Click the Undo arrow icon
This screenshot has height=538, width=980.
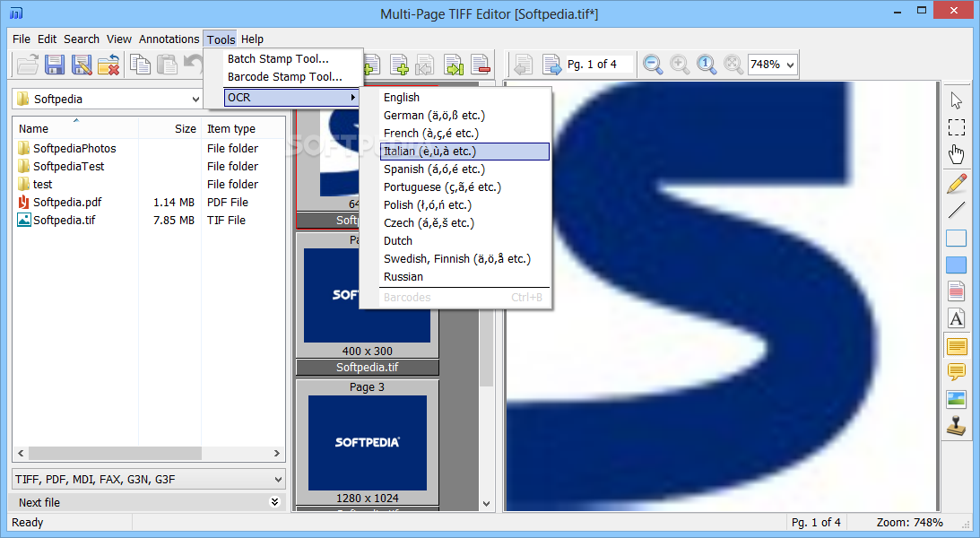pyautogui.click(x=194, y=65)
